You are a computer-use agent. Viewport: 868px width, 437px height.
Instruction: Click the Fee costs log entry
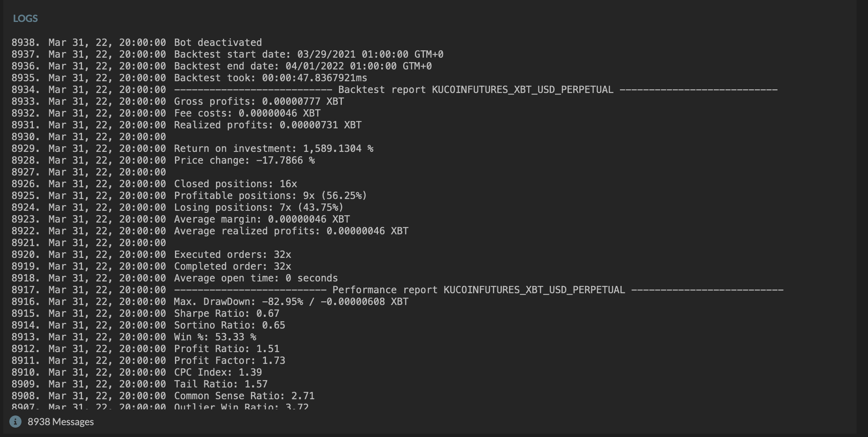tap(166, 113)
